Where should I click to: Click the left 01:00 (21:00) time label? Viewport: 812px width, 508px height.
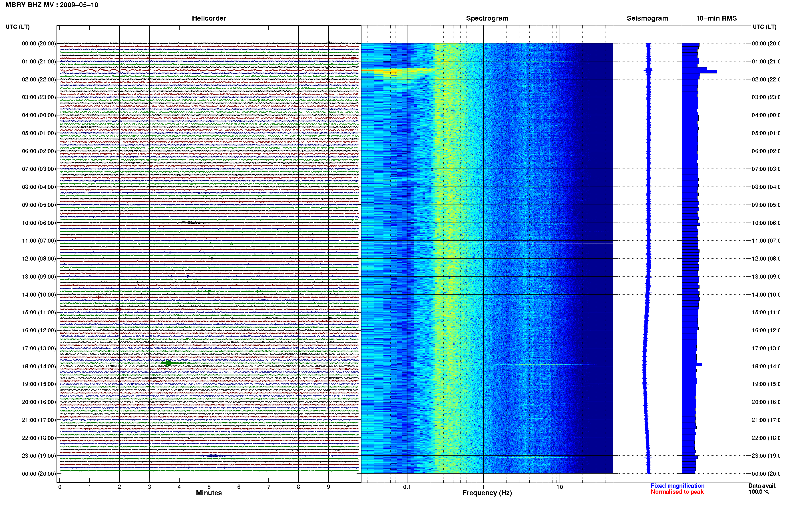(x=39, y=61)
